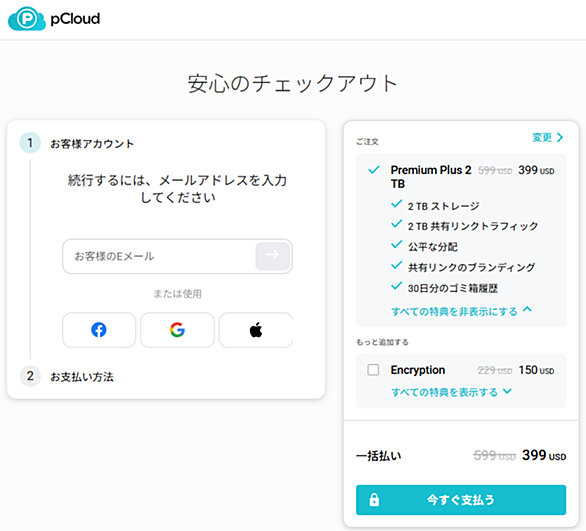Click the 一括払い total label
Viewport: 586px width, 531px height.
[379, 456]
